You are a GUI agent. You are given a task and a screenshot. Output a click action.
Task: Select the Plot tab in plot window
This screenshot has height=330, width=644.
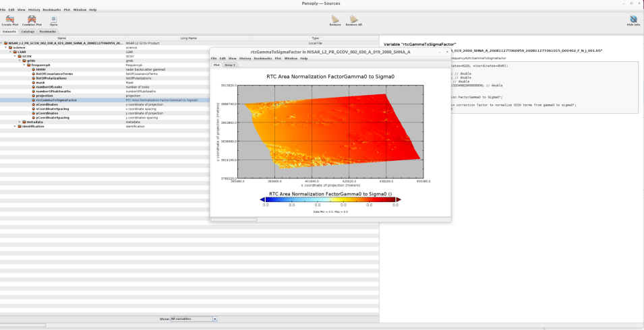pos(216,65)
